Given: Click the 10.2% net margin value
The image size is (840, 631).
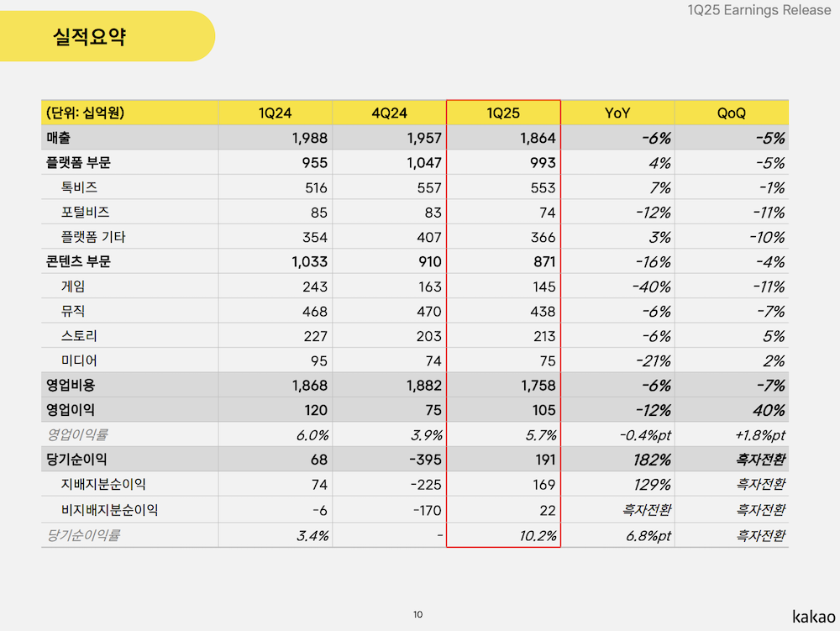Looking at the screenshot, I should (x=538, y=536).
